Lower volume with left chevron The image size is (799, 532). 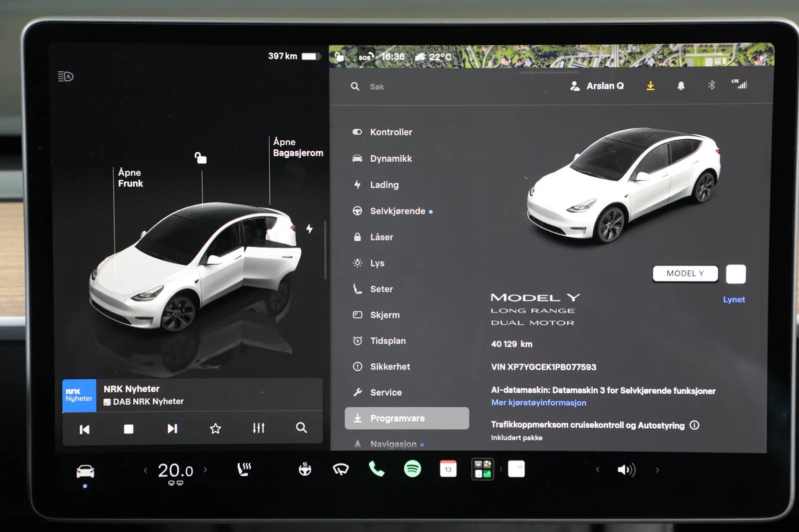(597, 470)
